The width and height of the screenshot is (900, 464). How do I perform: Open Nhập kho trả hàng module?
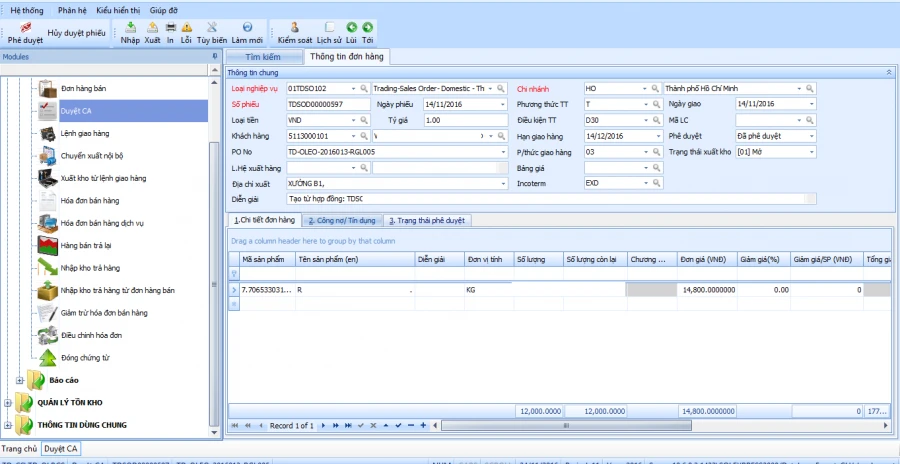(x=90, y=268)
